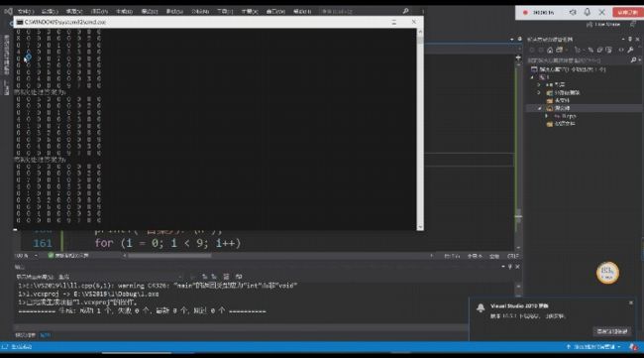Viewport: 644px width, 358px height.
Task: Open the 文件 menu in Visual Studio
Action: point(26,11)
